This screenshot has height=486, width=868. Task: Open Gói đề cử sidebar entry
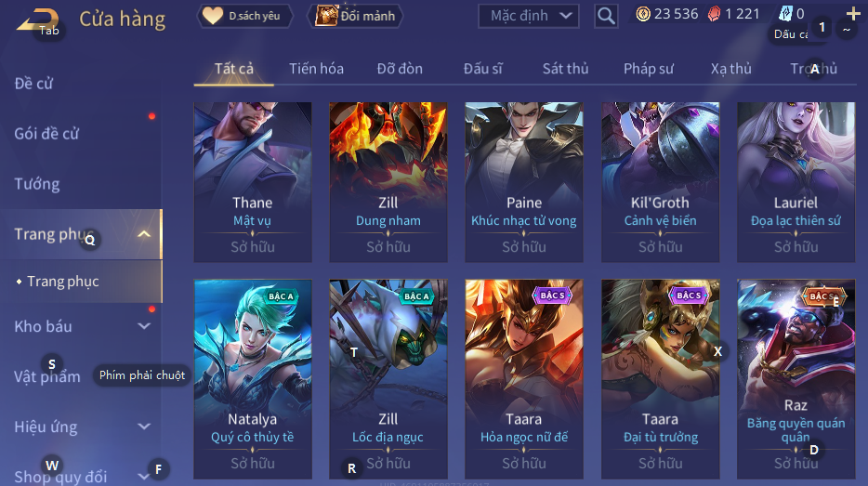click(x=46, y=134)
